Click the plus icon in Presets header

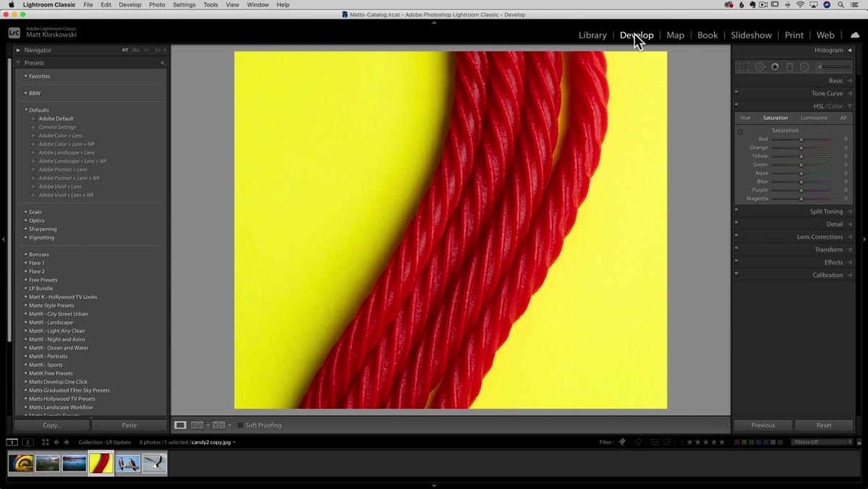(162, 63)
